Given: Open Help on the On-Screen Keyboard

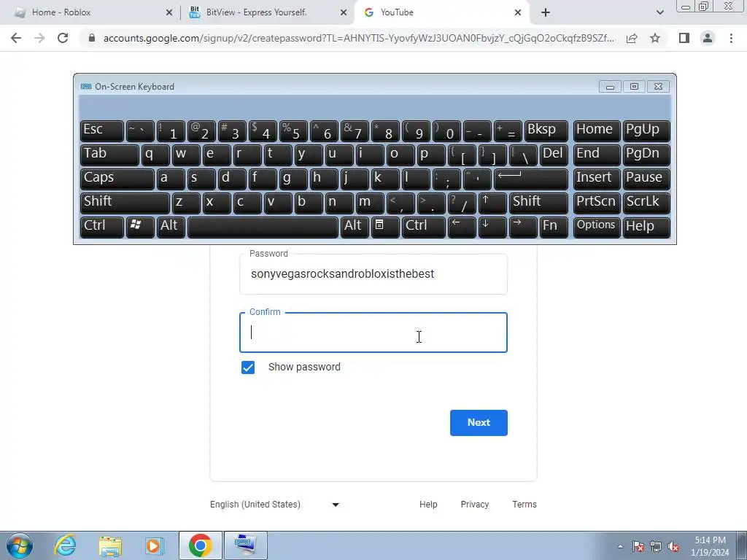Looking at the screenshot, I should click(x=646, y=227).
